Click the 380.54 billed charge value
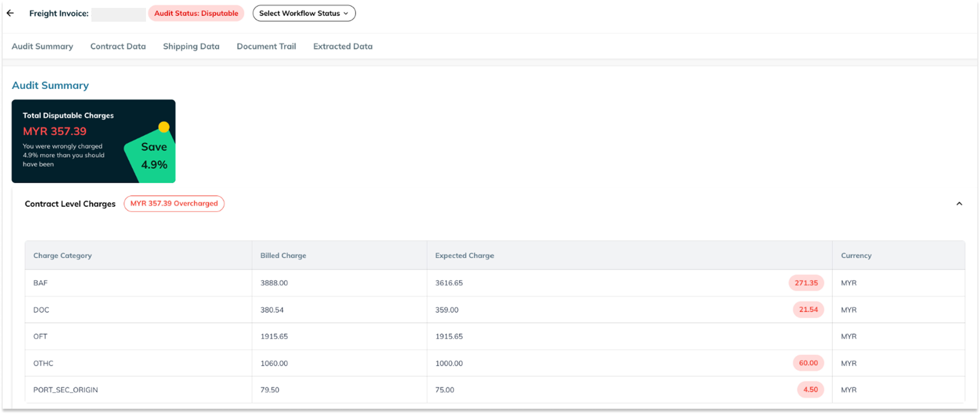The height and width of the screenshot is (414, 980). 272,310
